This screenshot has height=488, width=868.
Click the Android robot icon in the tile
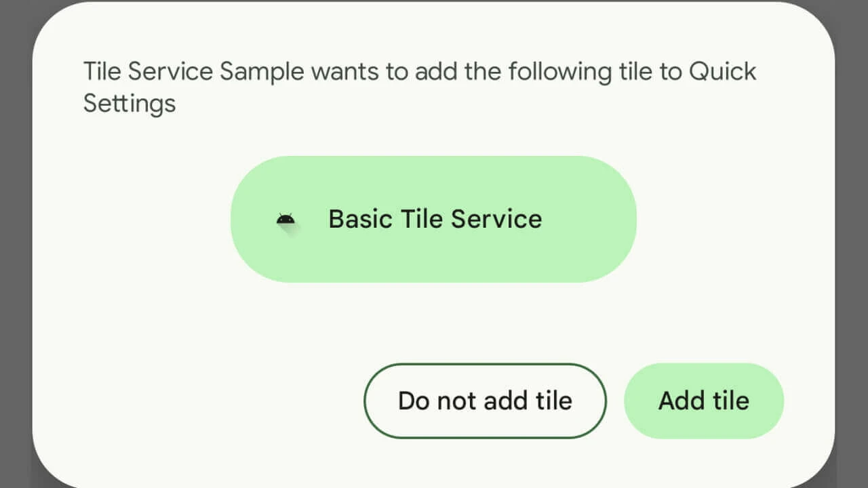tap(285, 219)
